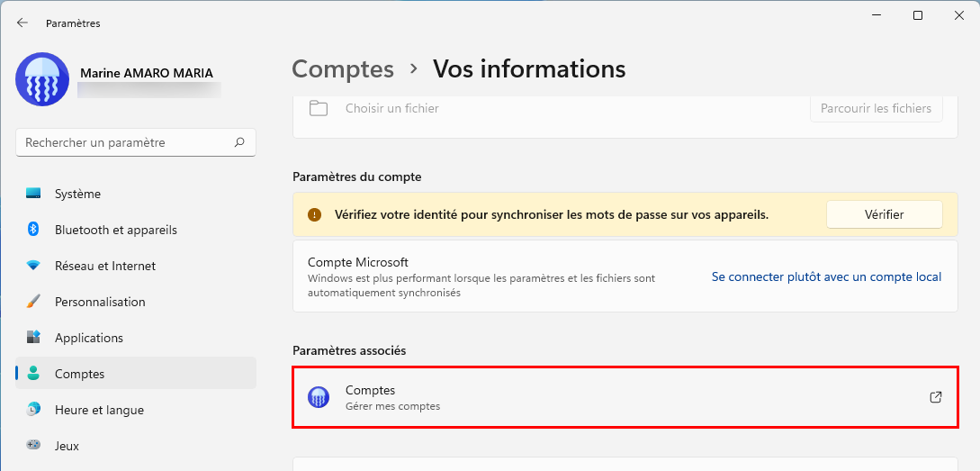Click the external link icon on Comptes row
Viewport: 980px width, 471px height.
pos(936,397)
